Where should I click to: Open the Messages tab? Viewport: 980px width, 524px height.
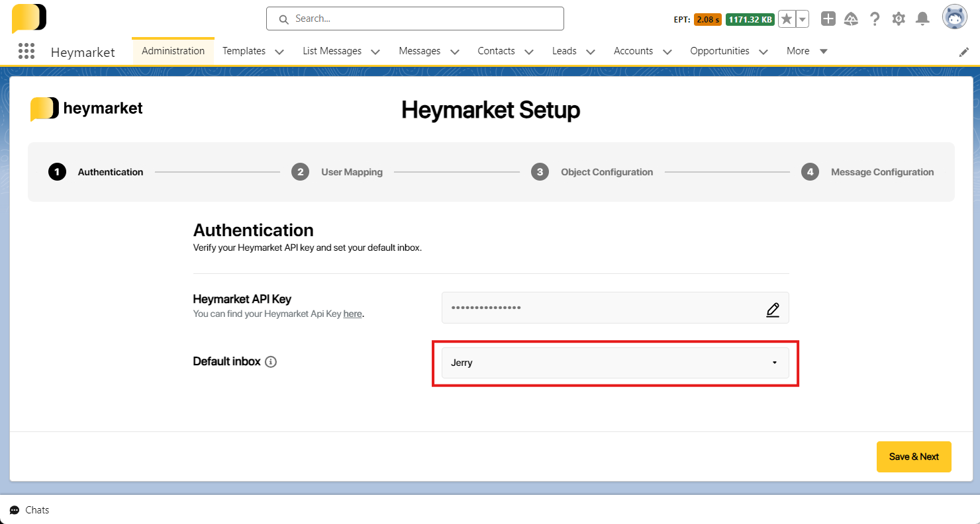click(420, 51)
